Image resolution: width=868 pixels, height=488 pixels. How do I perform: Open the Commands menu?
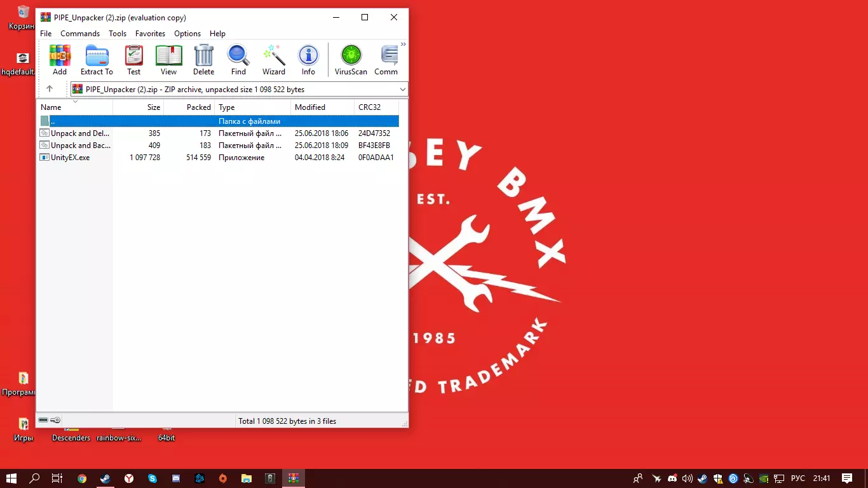pyautogui.click(x=80, y=34)
